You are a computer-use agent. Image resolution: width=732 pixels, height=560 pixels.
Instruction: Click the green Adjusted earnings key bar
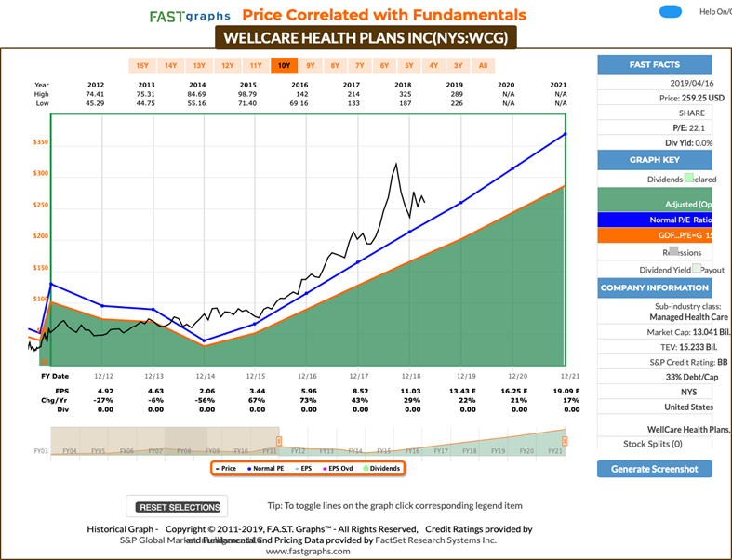pyautogui.click(x=655, y=199)
